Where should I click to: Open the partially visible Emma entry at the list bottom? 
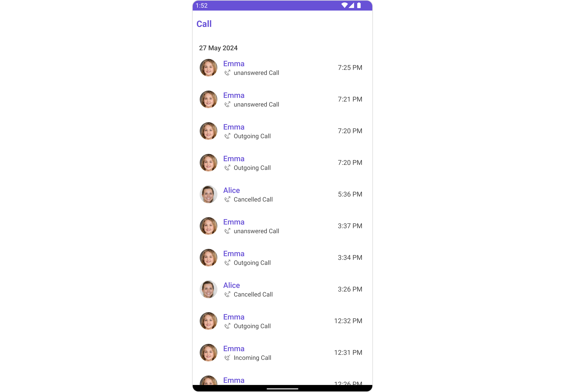(282, 380)
